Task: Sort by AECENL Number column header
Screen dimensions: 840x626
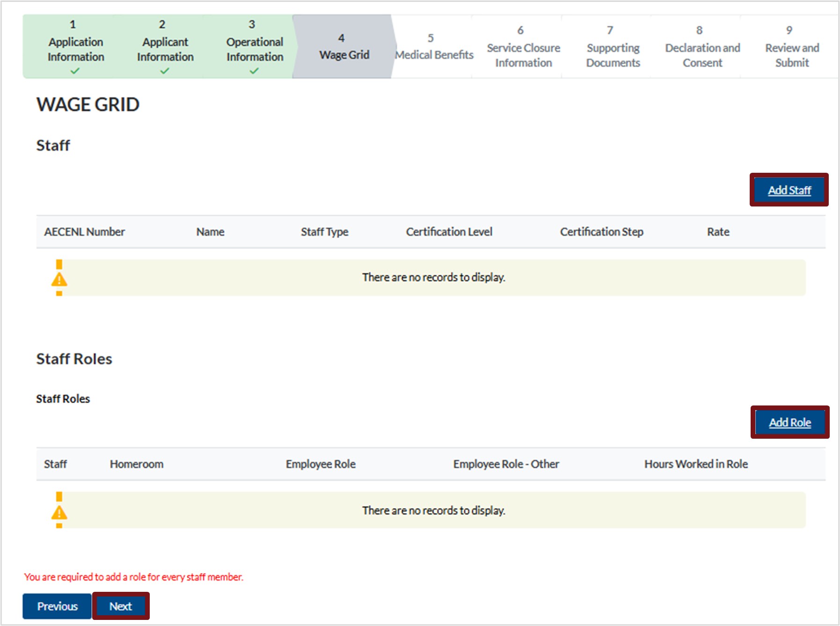Action: (84, 232)
